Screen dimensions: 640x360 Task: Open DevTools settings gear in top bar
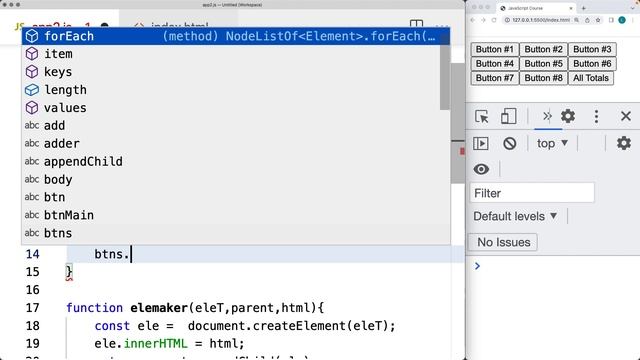(x=568, y=117)
